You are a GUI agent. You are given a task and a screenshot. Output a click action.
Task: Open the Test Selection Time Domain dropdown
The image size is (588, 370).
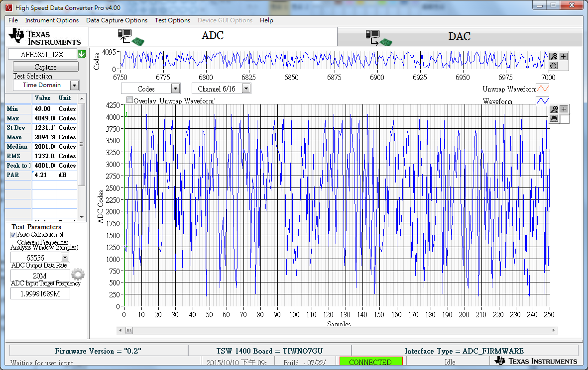[x=75, y=86]
